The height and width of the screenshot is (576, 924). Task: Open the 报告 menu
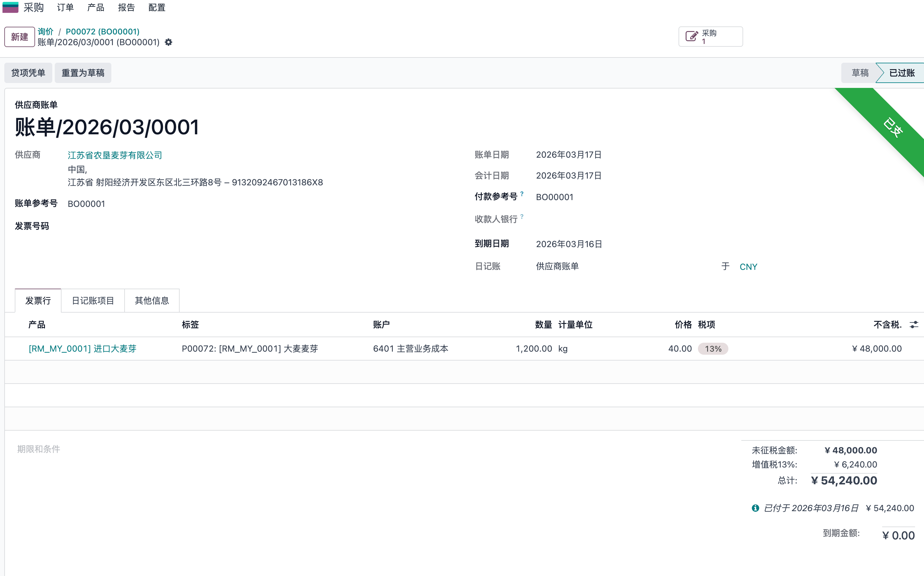pyautogui.click(x=126, y=7)
